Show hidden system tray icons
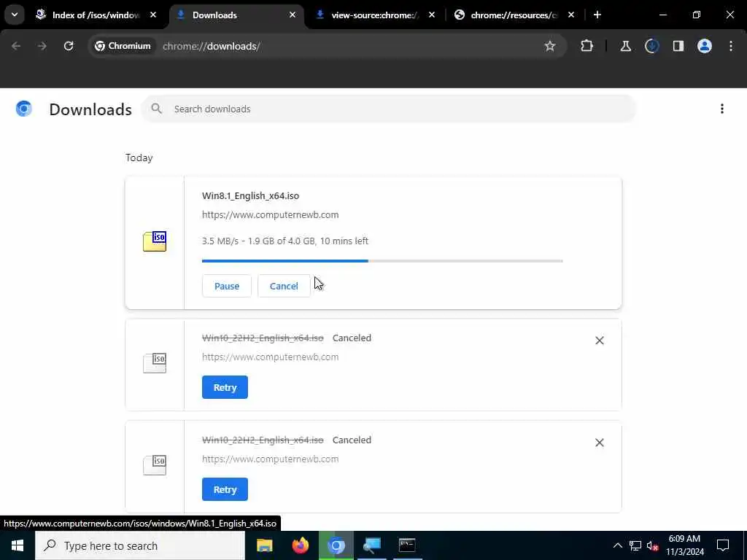Image resolution: width=747 pixels, height=560 pixels. [x=617, y=545]
